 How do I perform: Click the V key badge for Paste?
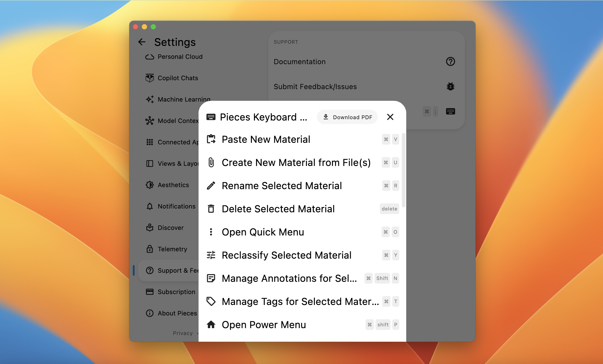point(396,139)
